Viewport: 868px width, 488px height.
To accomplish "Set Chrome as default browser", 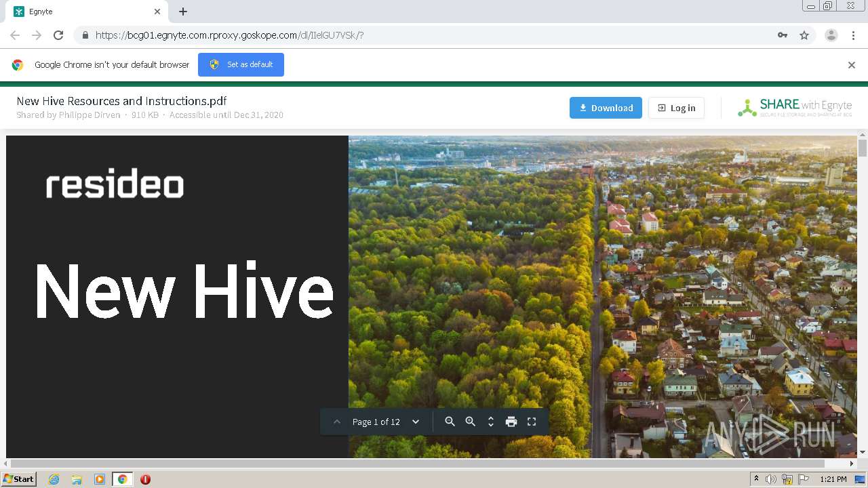I will pyautogui.click(x=241, y=64).
